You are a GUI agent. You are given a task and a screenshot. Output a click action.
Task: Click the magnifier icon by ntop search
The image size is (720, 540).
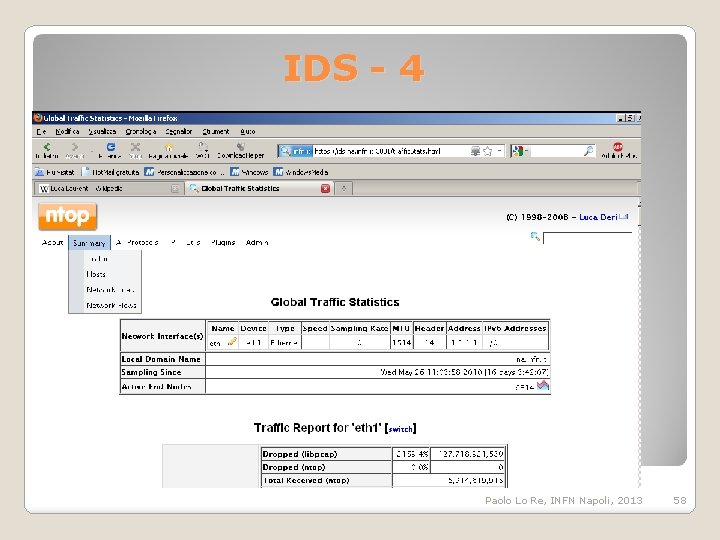535,236
